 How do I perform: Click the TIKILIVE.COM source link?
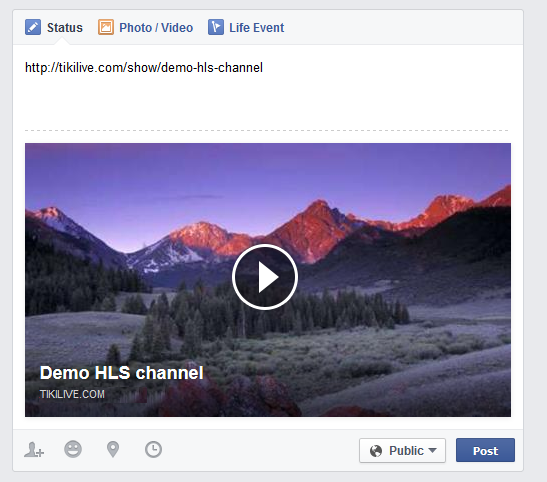click(x=72, y=394)
